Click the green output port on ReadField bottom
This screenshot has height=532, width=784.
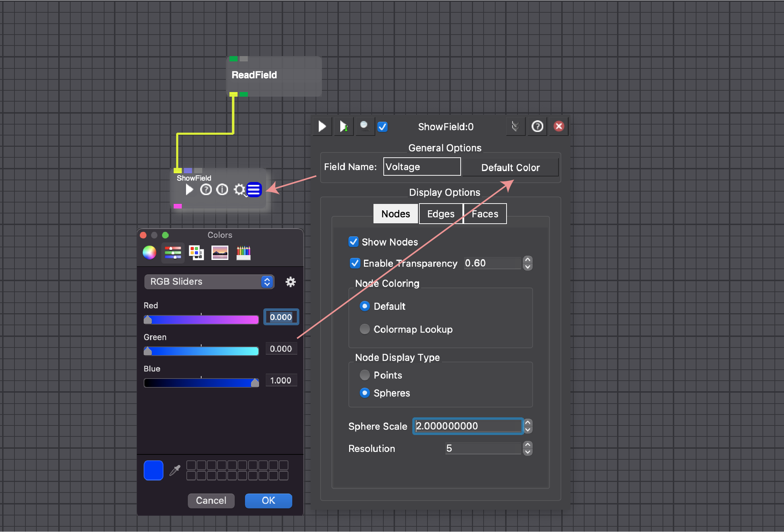coord(244,94)
